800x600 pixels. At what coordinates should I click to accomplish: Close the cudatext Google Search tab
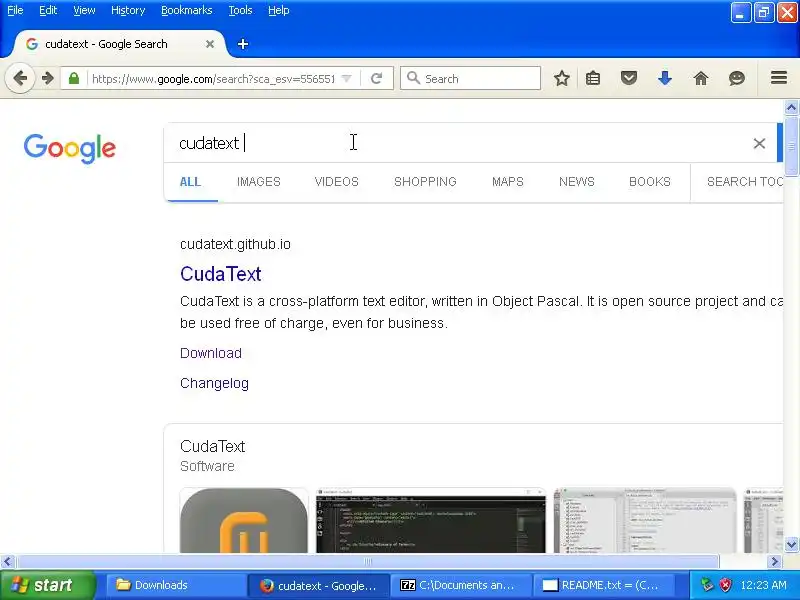(x=210, y=44)
